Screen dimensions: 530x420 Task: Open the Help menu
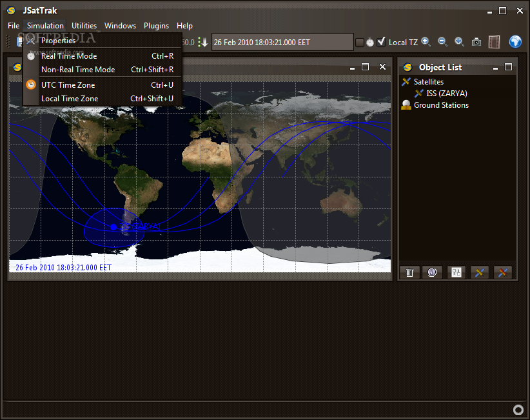point(184,26)
